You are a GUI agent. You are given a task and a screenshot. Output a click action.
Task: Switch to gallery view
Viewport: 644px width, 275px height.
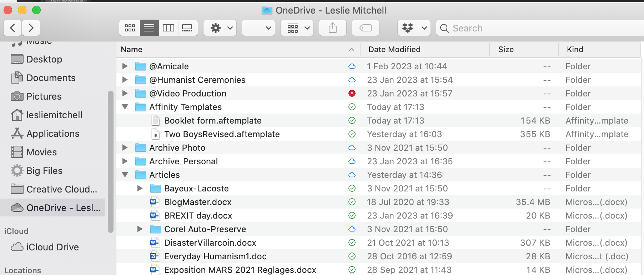tap(187, 28)
